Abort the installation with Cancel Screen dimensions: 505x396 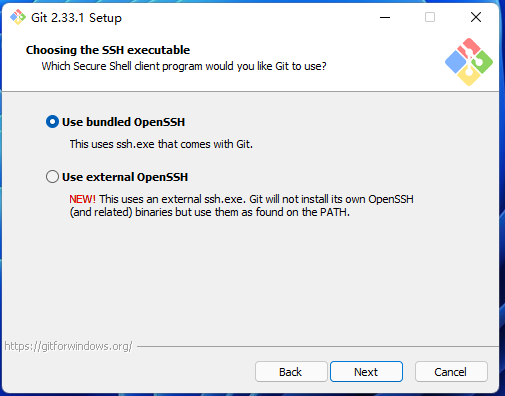pos(451,372)
